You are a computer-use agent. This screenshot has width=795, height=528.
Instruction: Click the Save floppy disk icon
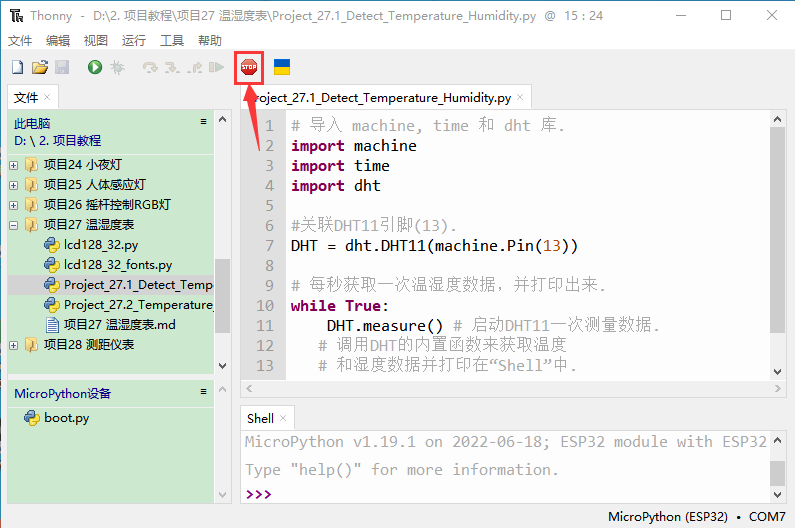(x=61, y=67)
